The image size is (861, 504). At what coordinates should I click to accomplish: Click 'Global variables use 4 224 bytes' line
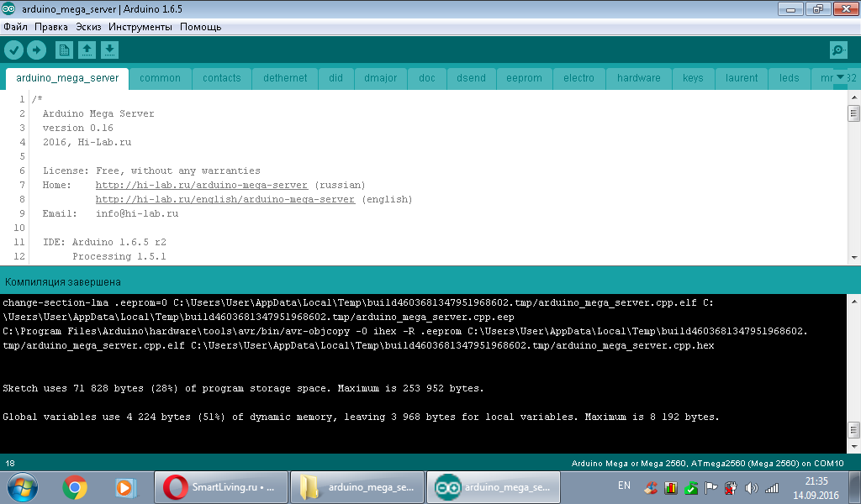pos(361,417)
